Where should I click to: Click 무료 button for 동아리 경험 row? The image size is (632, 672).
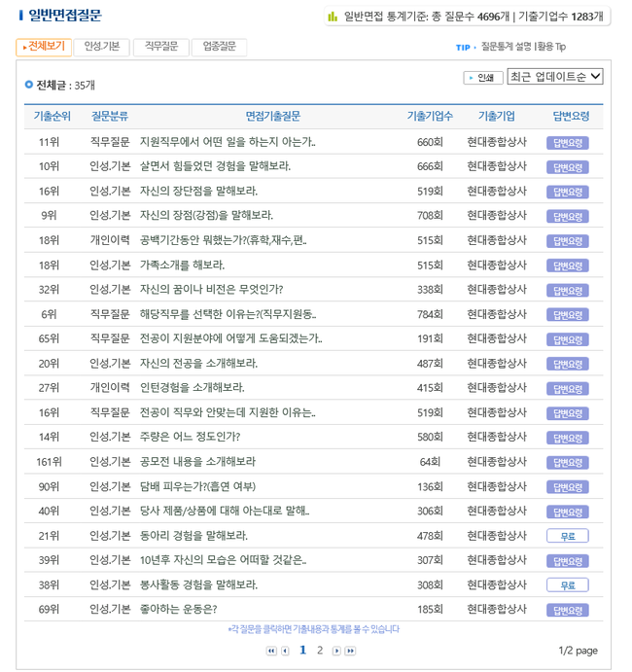pos(567,536)
